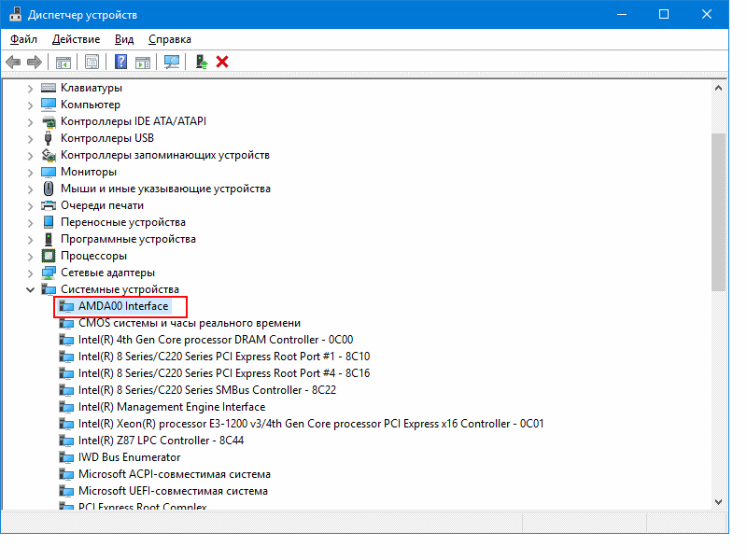Image resolution: width=747 pixels, height=560 pixels.
Task: Select AMDA00 Interface device
Action: [x=123, y=306]
